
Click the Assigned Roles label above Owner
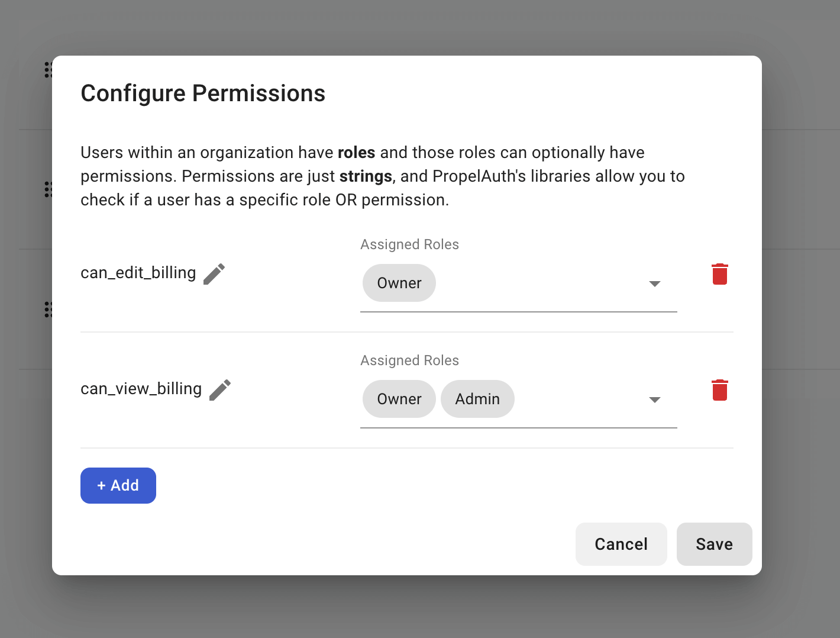click(x=409, y=244)
